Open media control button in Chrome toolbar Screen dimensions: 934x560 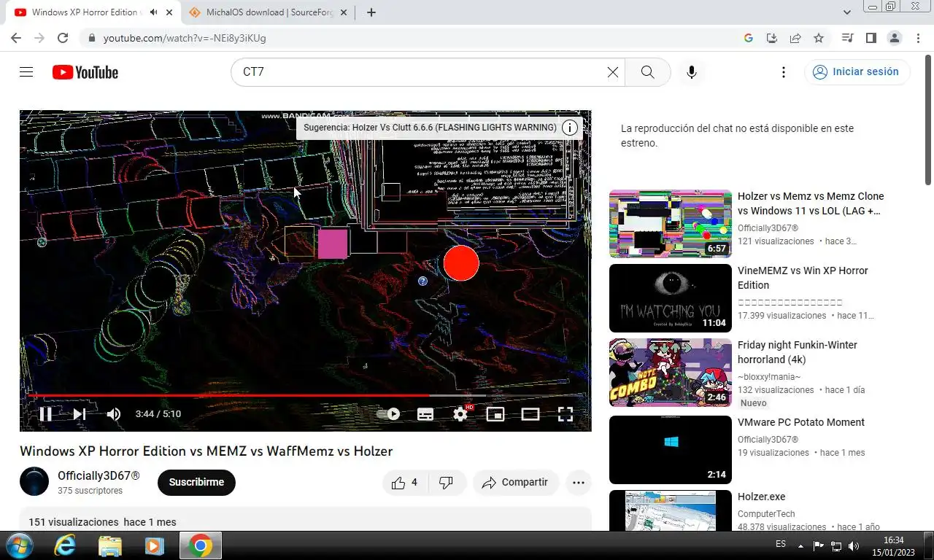(x=847, y=38)
